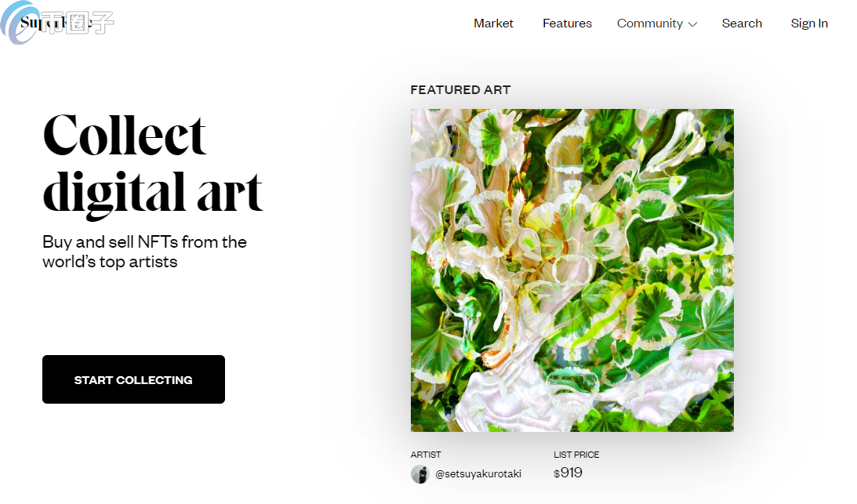Image resolution: width=857 pixels, height=504 pixels.
Task: Click Sign In in the header
Action: click(809, 24)
